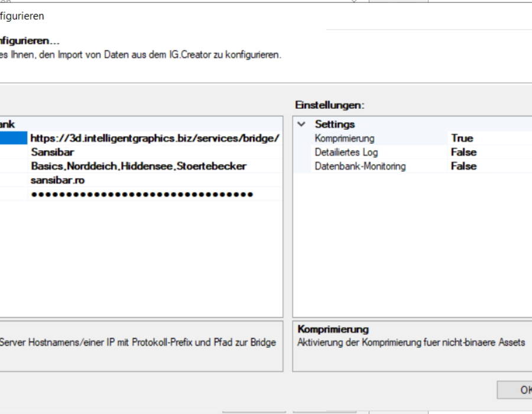Click the Einstellungen label
Screen dimensions: 532x414
point(329,105)
